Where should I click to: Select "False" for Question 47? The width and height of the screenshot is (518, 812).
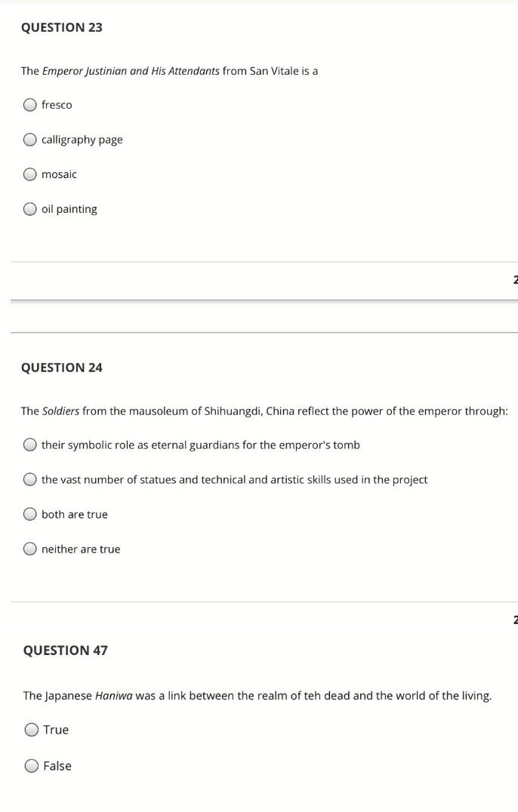(x=30, y=766)
